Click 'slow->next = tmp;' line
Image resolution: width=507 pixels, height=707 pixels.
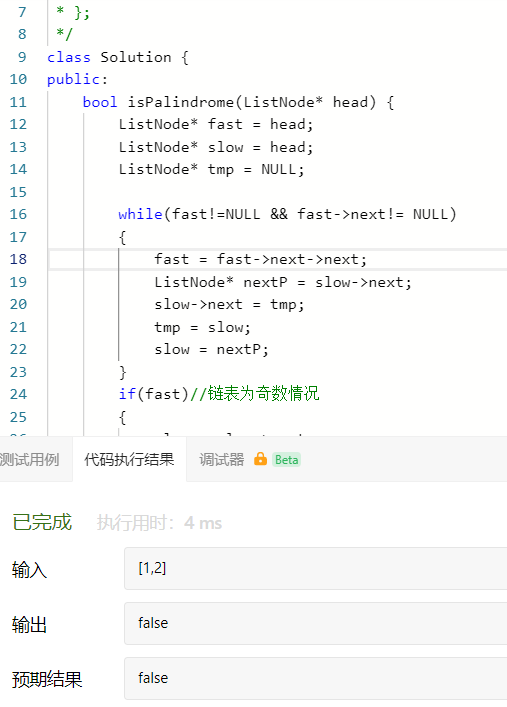[229, 304]
